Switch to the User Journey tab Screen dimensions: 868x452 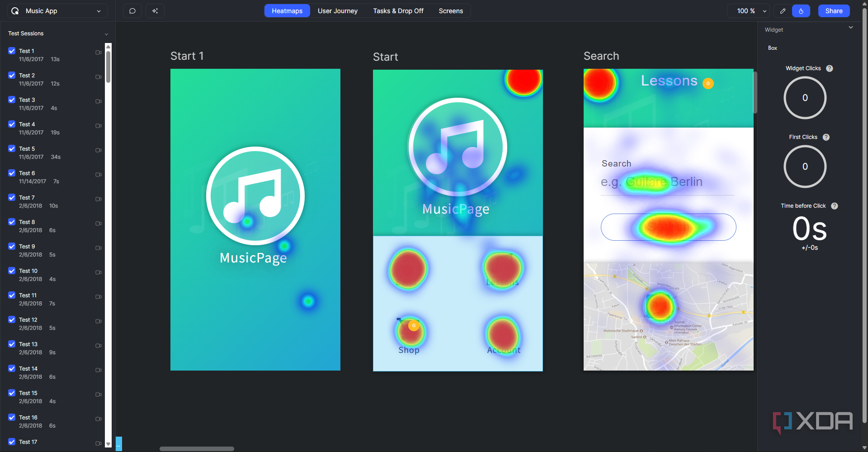338,11
